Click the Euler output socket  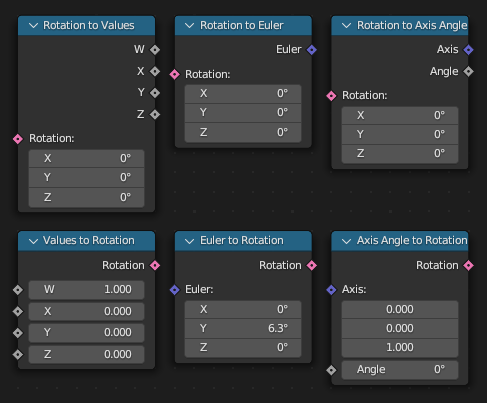[x=312, y=50]
